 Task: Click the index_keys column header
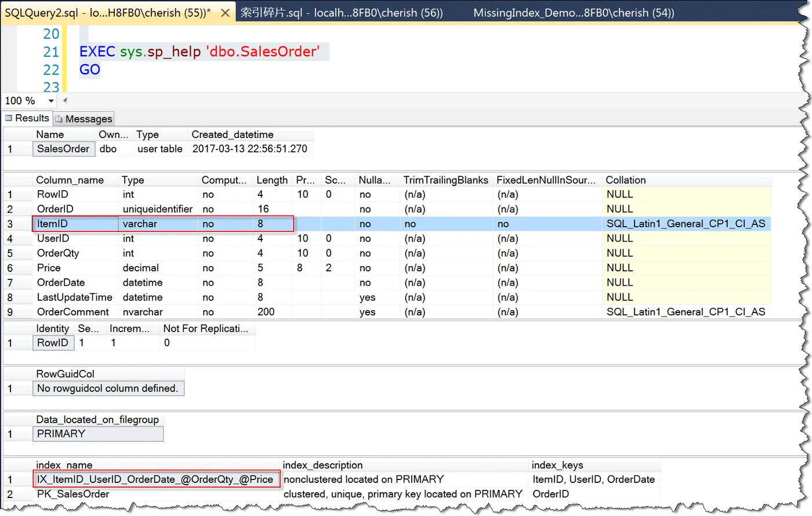click(595, 465)
